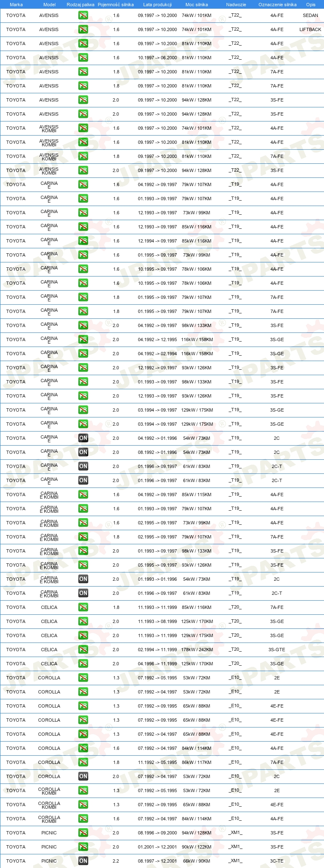
Task: Click the 66kW / 90KM power cell
Action: (x=197, y=861)
